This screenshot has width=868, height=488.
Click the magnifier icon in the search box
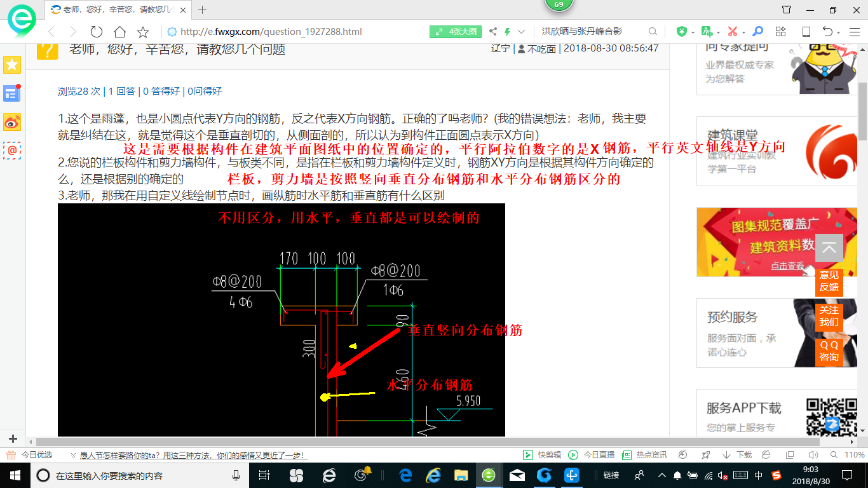click(x=653, y=32)
